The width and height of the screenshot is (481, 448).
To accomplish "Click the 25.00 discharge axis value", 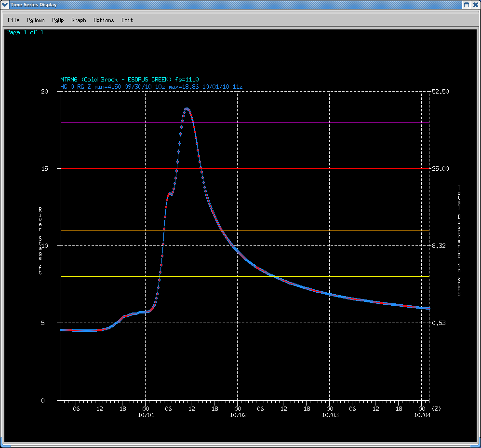I will (440, 168).
